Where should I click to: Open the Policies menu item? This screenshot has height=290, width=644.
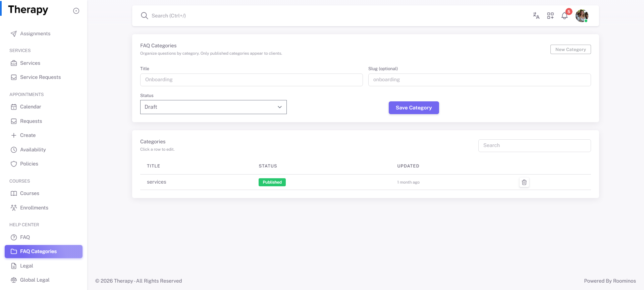point(44,164)
